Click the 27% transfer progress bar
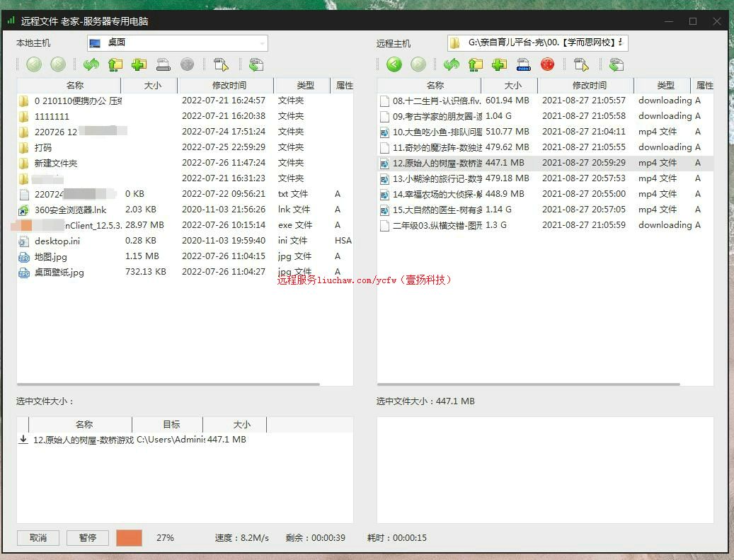The height and width of the screenshot is (560, 734). [129, 537]
